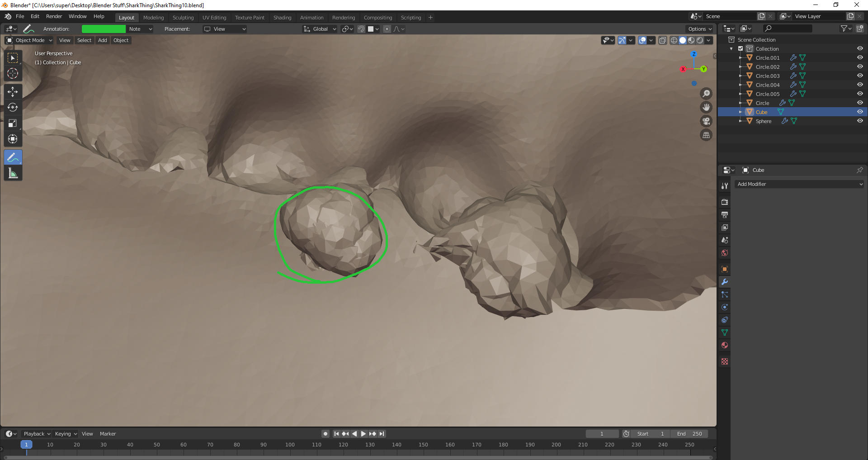Open annotation Note layer dropdown
Screen dimensions: 868x460
pos(141,29)
